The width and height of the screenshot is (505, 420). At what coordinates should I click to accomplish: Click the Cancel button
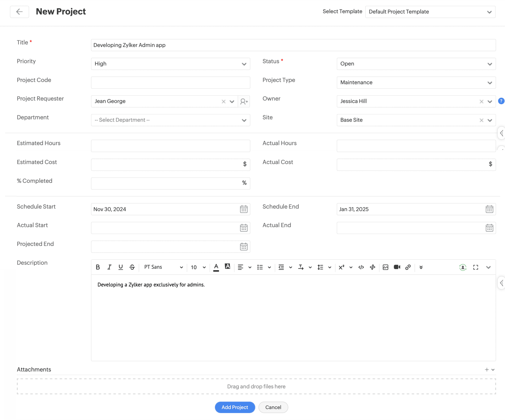pos(273,407)
